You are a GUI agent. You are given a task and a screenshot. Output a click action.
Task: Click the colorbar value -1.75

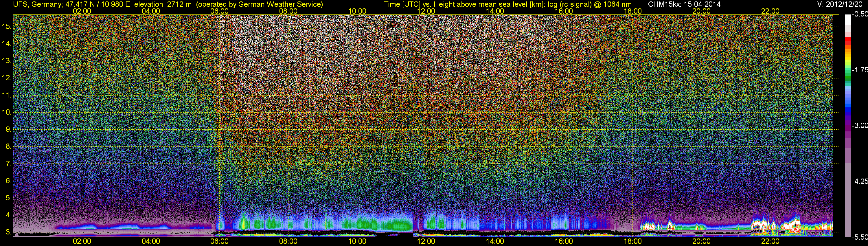click(x=860, y=70)
